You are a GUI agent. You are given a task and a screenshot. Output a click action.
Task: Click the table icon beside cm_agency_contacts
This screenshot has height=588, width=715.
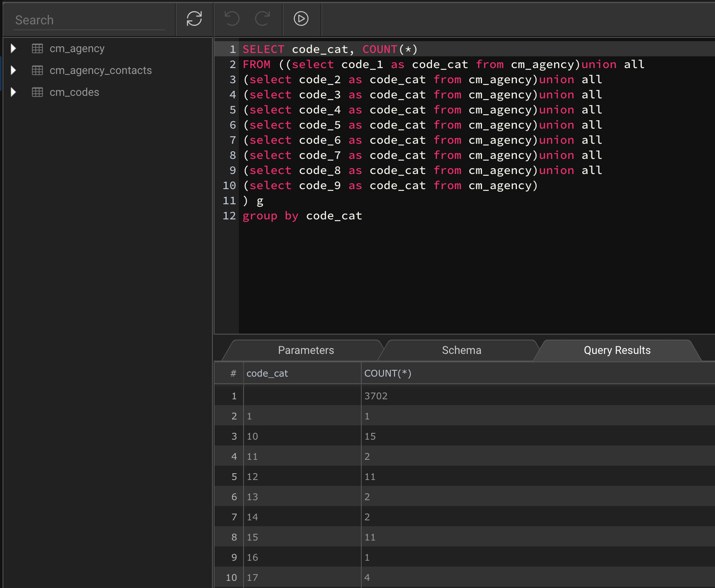[x=37, y=70]
